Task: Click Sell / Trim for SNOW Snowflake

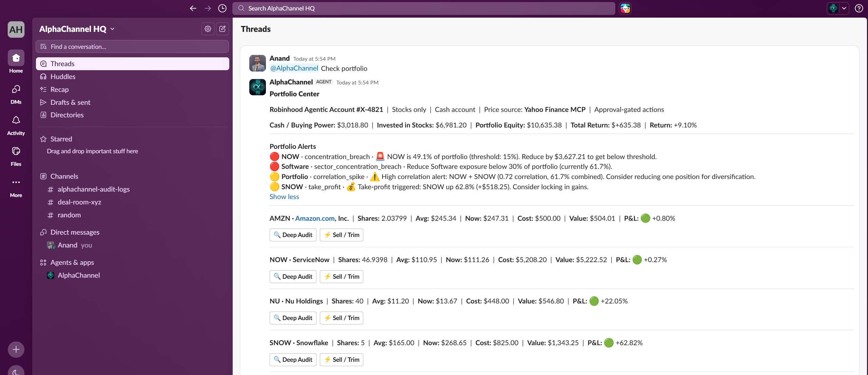Action: (x=342, y=360)
